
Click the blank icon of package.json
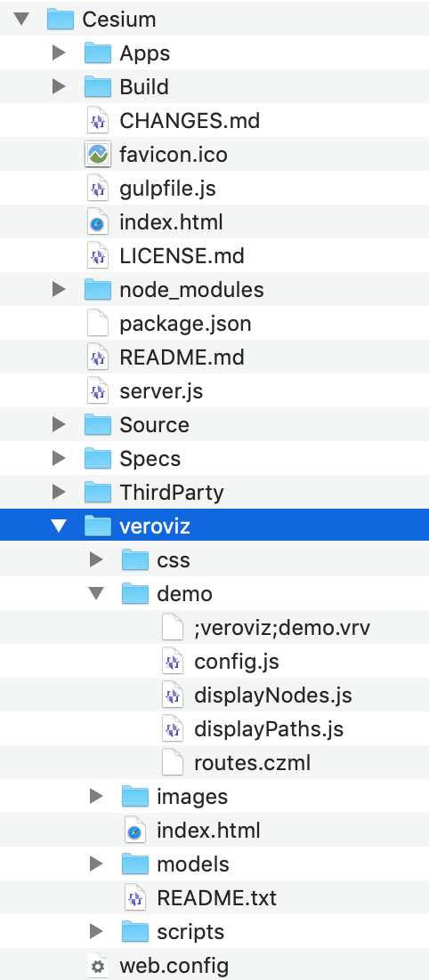click(x=97, y=323)
